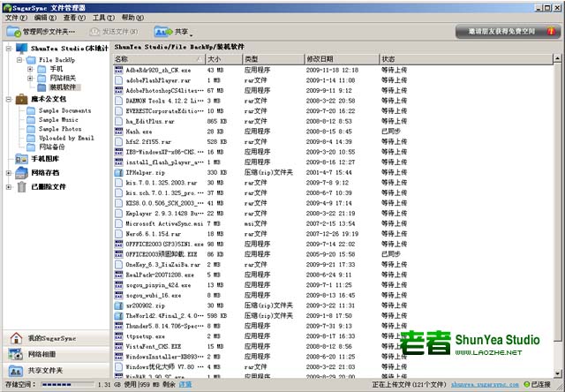Open 管理同步文件夹 toolbar icon
This screenshot has height=392, width=565.
tap(14, 32)
